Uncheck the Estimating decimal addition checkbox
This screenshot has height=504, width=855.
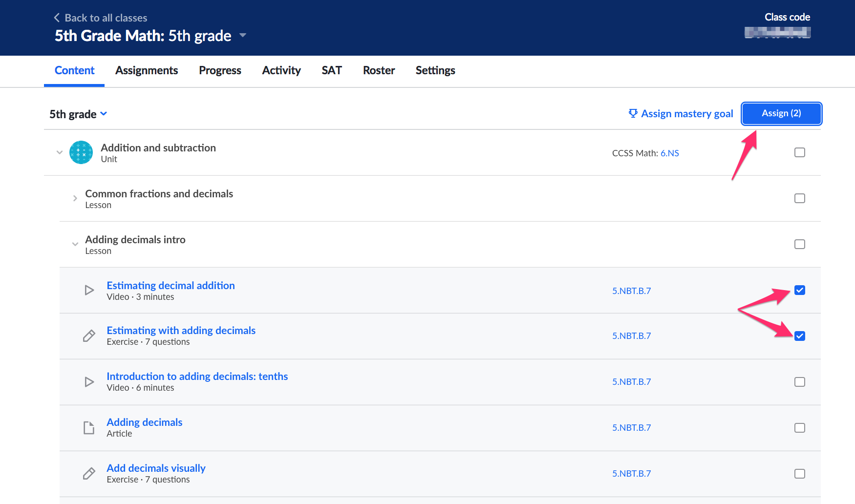[x=800, y=290]
